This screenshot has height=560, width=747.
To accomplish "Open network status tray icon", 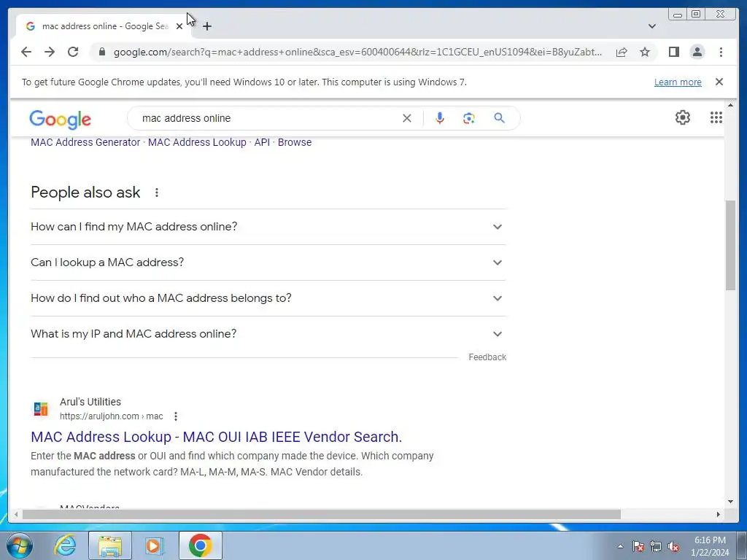I will tap(656, 546).
